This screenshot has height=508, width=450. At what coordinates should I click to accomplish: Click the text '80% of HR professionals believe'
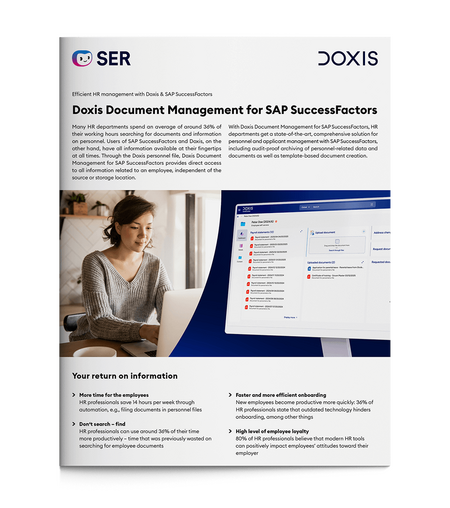(274, 439)
